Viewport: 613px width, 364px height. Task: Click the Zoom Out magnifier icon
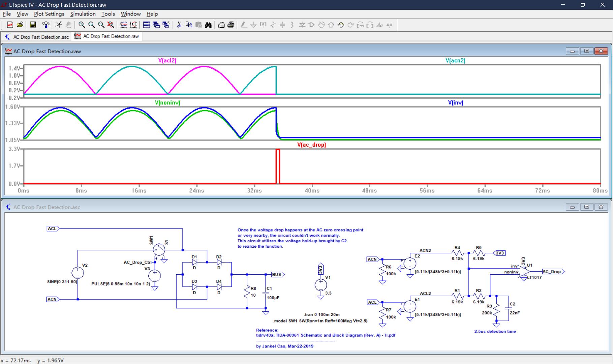coord(101,25)
